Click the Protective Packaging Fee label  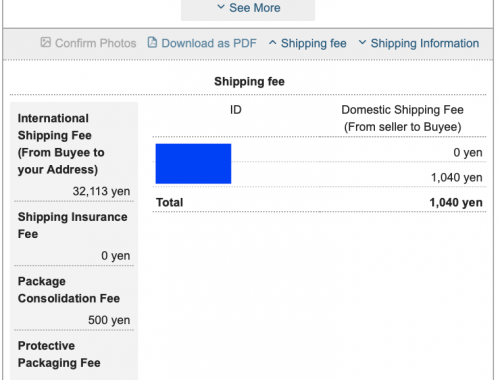(59, 354)
